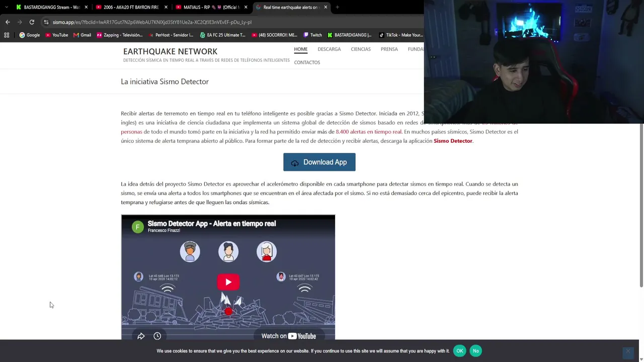The height and width of the screenshot is (362, 644).
Task: Reload the sismo.app page
Action: (32, 22)
